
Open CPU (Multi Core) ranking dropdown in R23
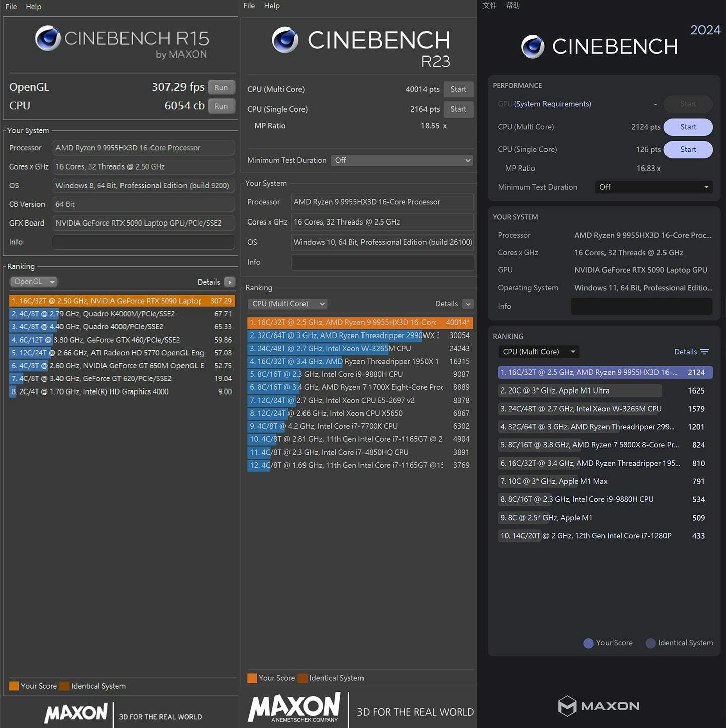coord(287,304)
